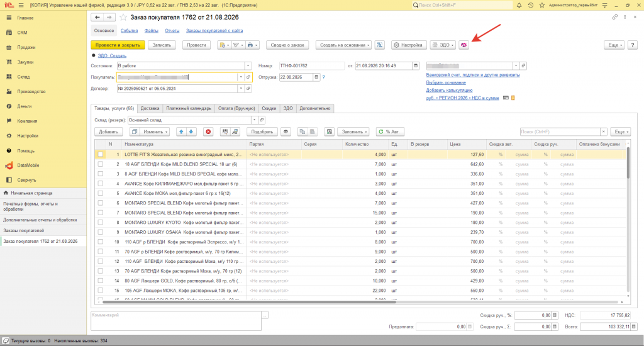Expand Покупатель dropdown arrow
644x346 pixels.
pyautogui.click(x=241, y=77)
